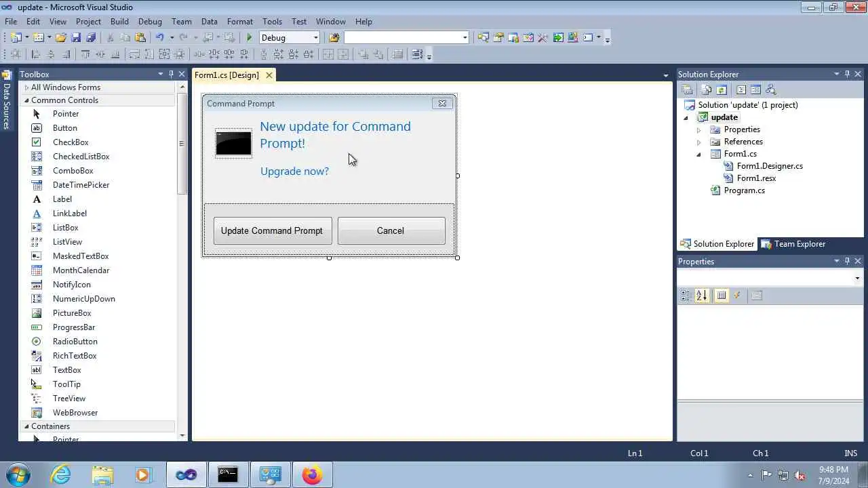The image size is (868, 488).
Task: Save Form1.cs with the floppy disk icon
Action: pos(76,38)
